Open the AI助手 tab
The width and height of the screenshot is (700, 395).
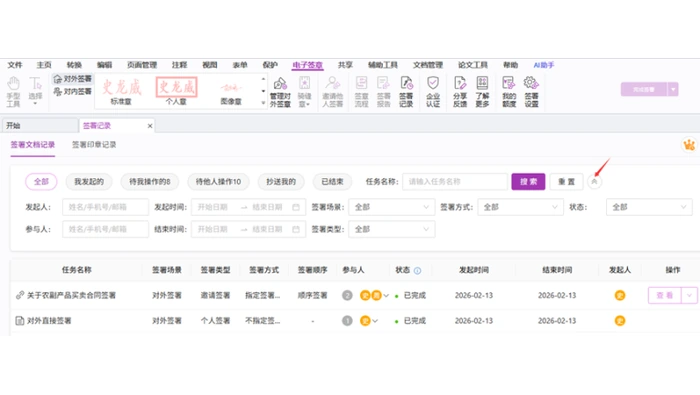point(544,65)
